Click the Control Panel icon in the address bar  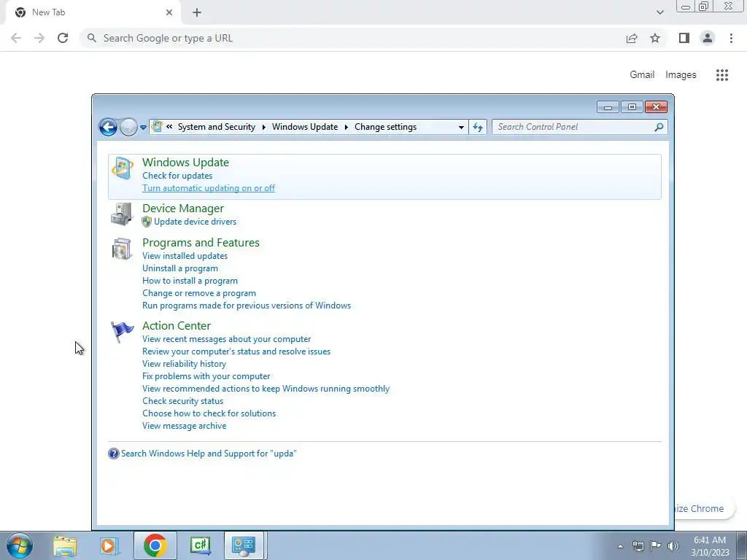156,127
